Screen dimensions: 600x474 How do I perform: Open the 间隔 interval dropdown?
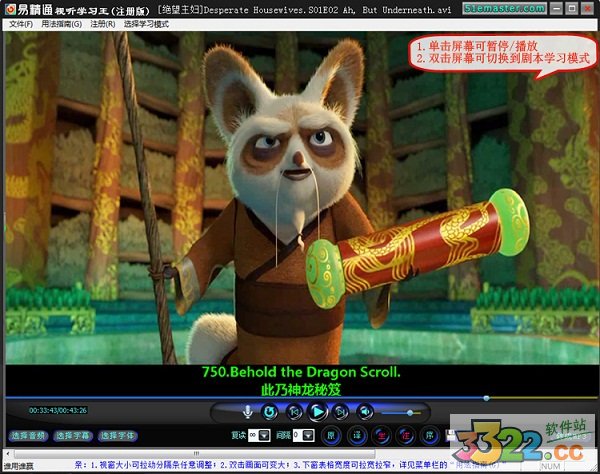[308, 435]
